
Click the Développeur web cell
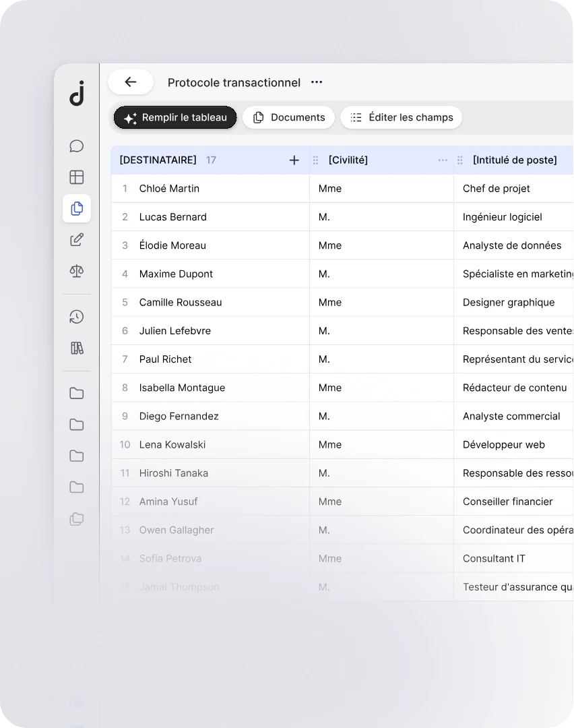[513, 444]
